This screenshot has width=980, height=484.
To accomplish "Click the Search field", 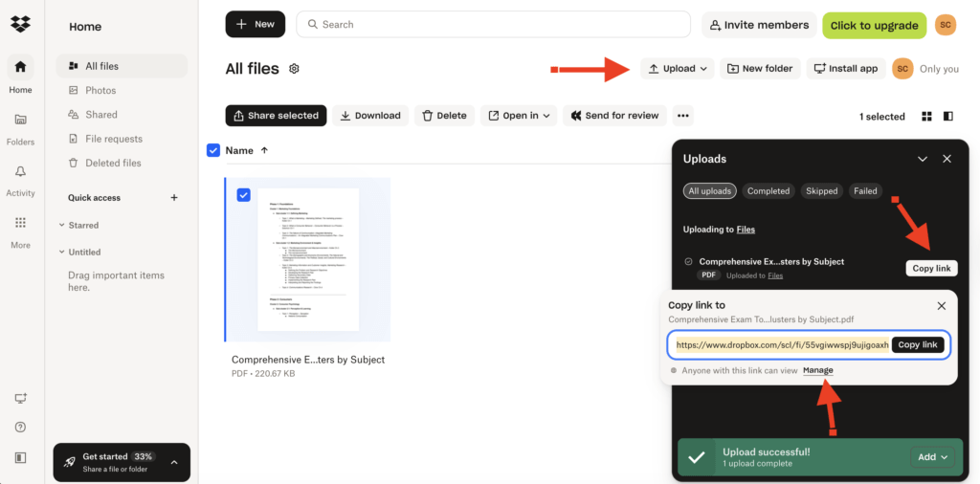I will (x=493, y=24).
